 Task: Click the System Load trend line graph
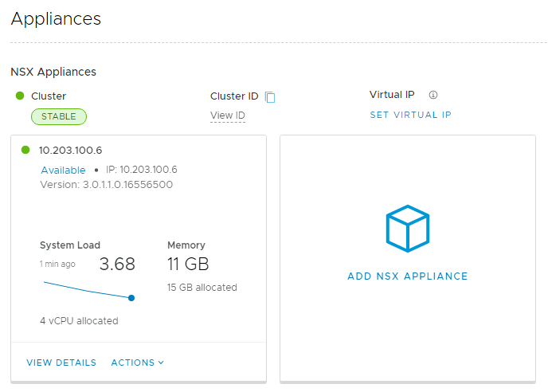tap(86, 289)
